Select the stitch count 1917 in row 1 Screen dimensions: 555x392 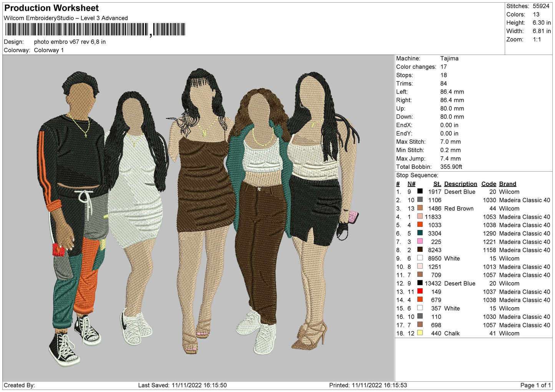coord(435,192)
